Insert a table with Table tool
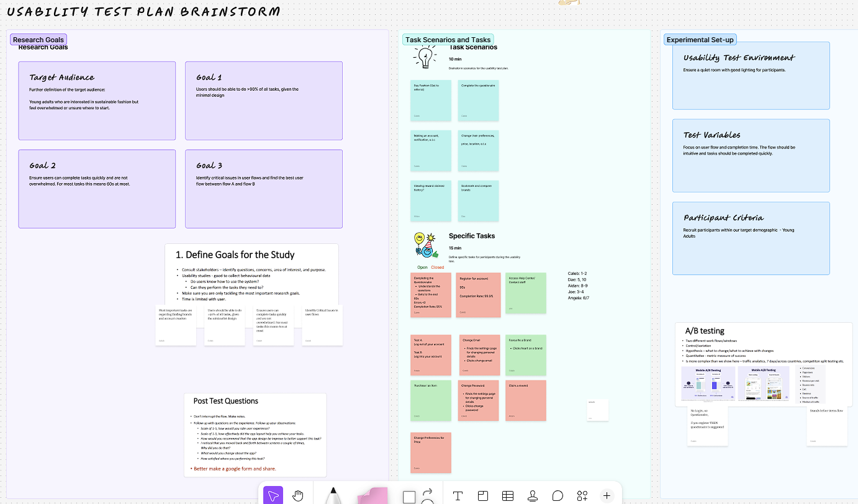 [507, 495]
